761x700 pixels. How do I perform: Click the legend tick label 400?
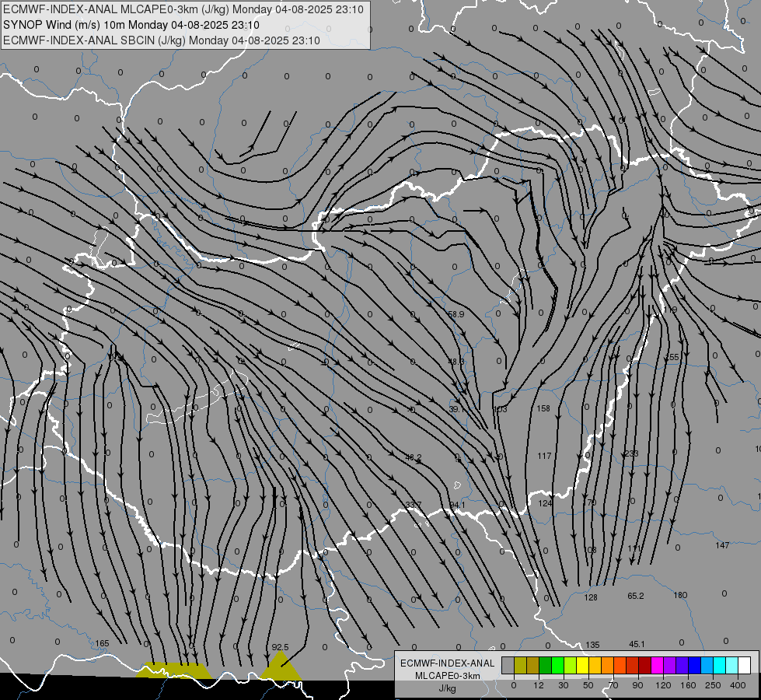pos(738,685)
